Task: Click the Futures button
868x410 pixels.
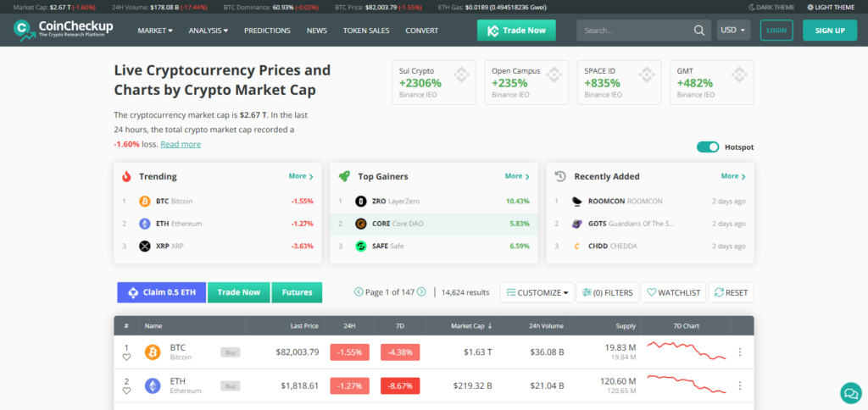Action: [297, 293]
